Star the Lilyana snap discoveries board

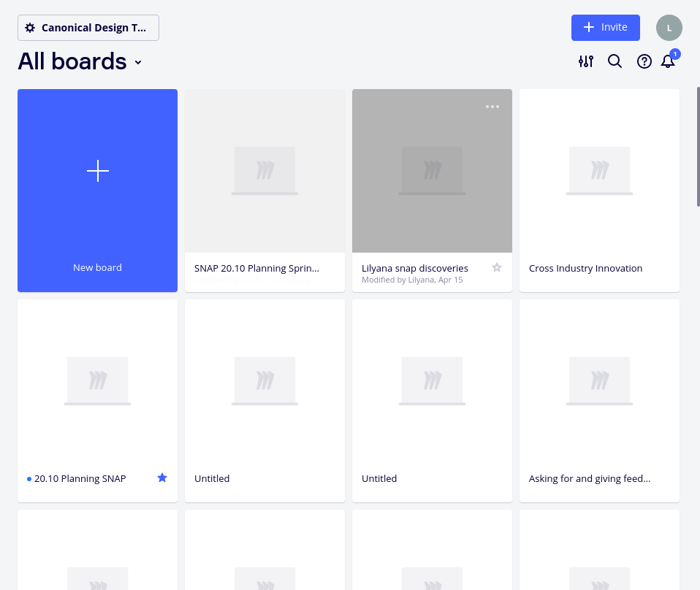pyautogui.click(x=497, y=267)
